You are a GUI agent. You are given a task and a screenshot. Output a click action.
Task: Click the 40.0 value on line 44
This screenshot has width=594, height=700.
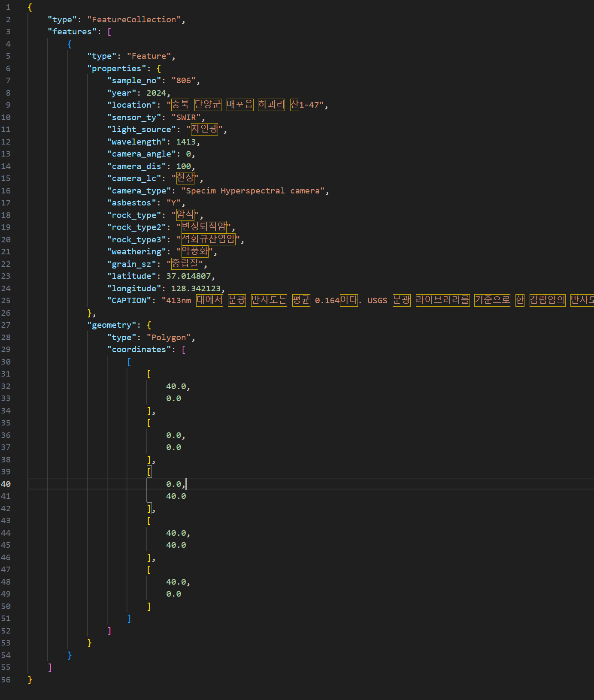pos(176,533)
